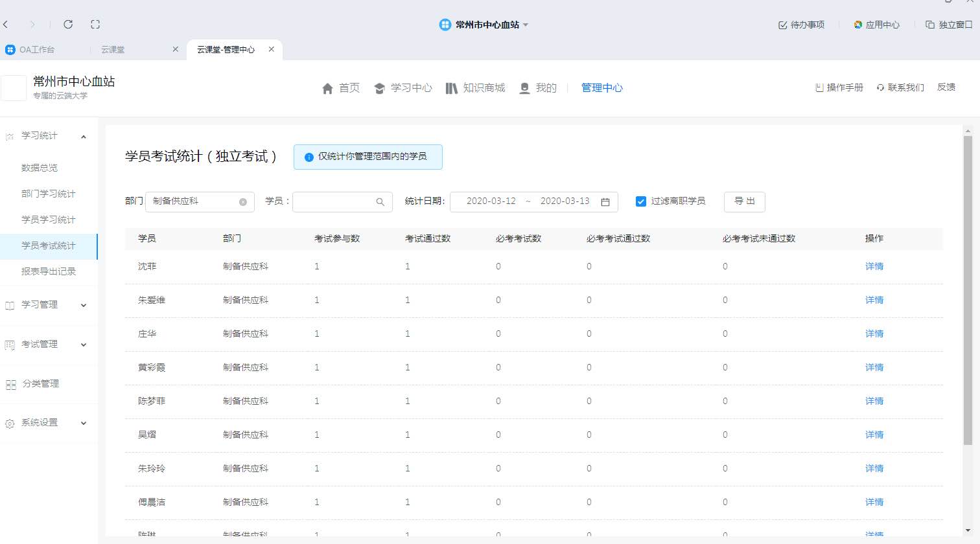Uncheck the 过滤离职学员 checkbox
Screen dimensions: 980x544
point(641,201)
